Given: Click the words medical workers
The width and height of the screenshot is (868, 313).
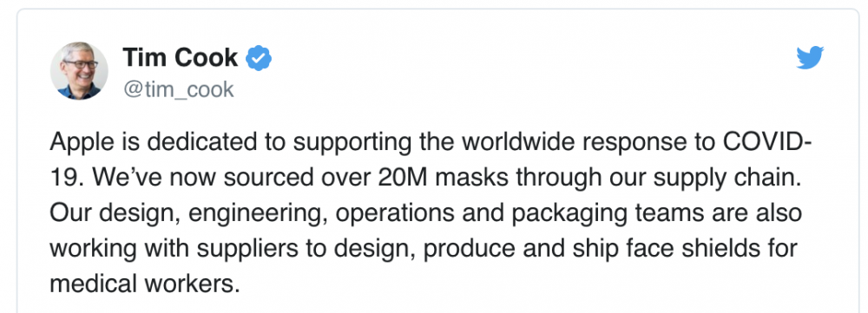Looking at the screenshot, I should pyautogui.click(x=145, y=284).
